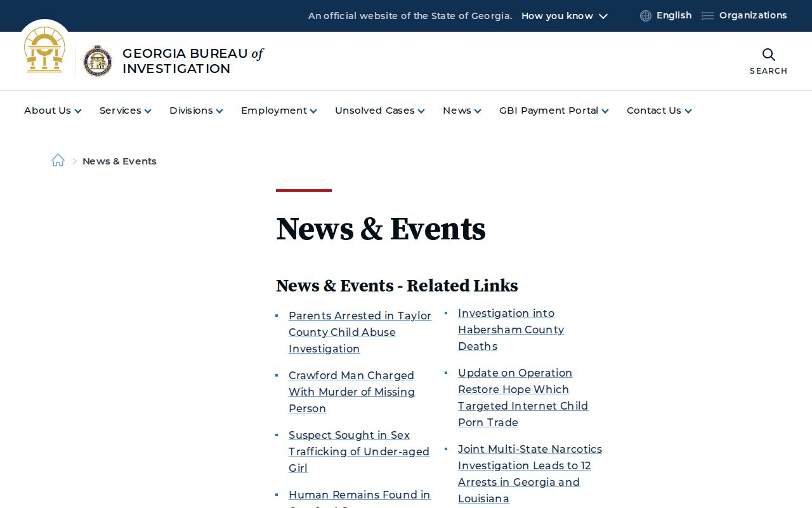The image size is (812, 508).
Task: Go to the home breadcrumb icon
Action: click(x=58, y=161)
